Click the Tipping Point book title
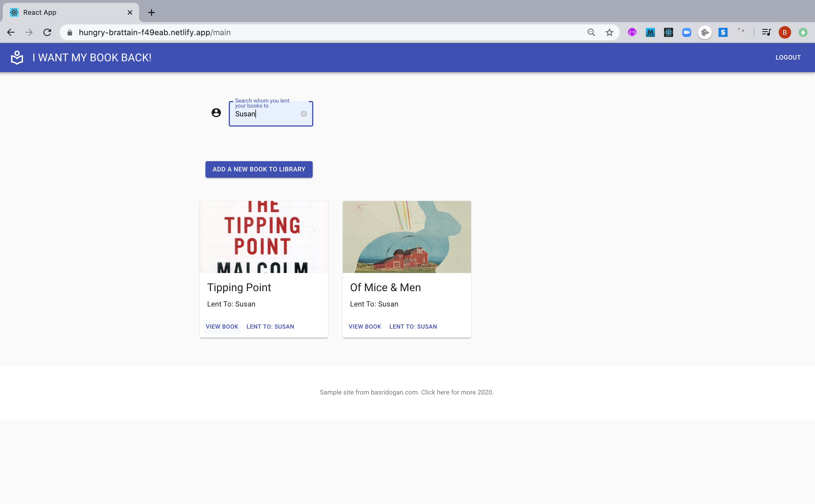Image resolution: width=815 pixels, height=504 pixels. tap(239, 287)
